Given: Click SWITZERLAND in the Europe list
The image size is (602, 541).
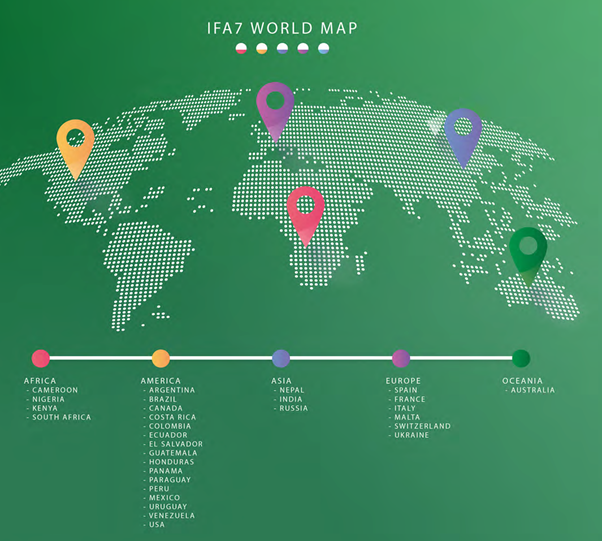Looking at the screenshot, I should pos(422,426).
